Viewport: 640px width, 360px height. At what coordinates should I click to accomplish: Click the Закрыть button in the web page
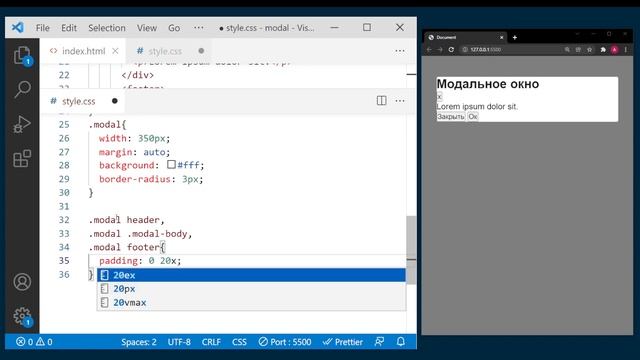point(451,117)
